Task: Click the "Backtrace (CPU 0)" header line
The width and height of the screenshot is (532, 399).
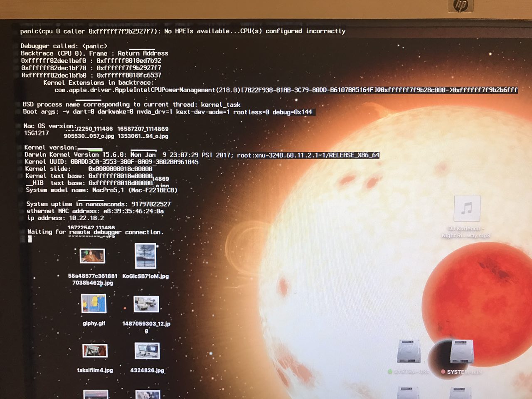Action: coord(94,53)
